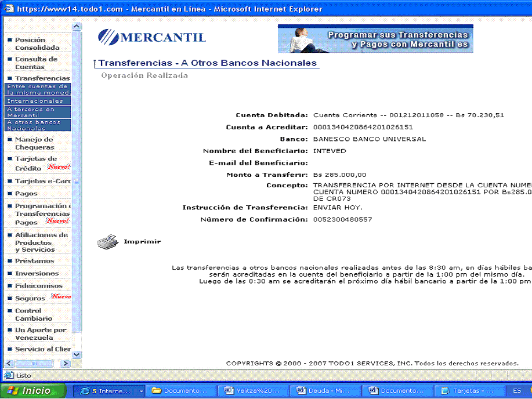Click the Cuenta Debitada account value
Viewport: 532px width, 399px height.
click(408, 115)
